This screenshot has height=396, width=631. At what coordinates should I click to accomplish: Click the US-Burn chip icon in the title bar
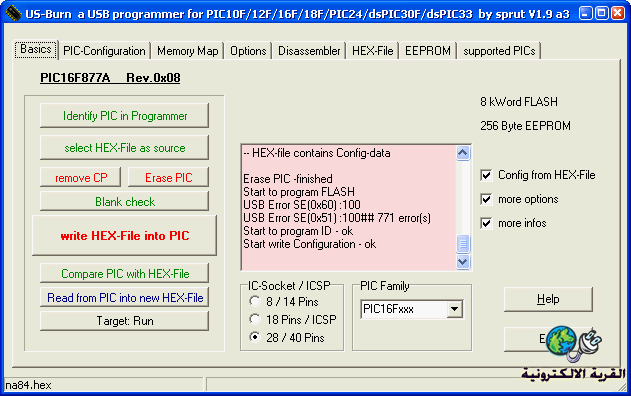(13, 13)
